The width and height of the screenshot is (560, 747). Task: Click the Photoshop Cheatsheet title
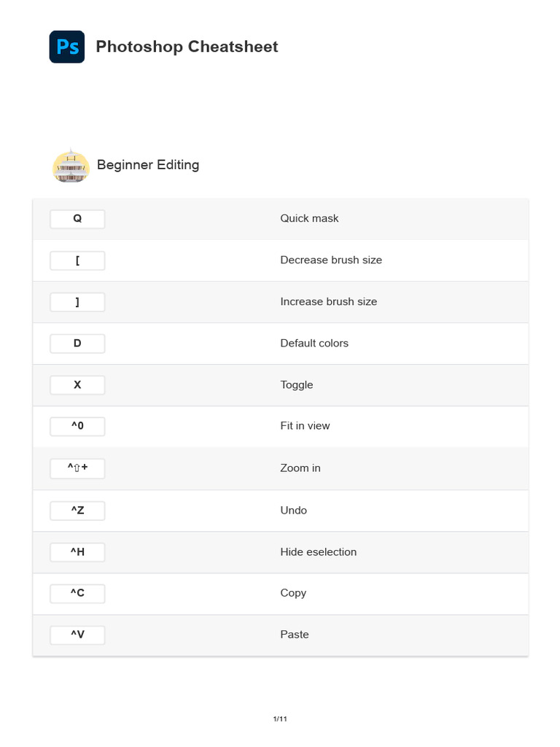[x=187, y=47]
